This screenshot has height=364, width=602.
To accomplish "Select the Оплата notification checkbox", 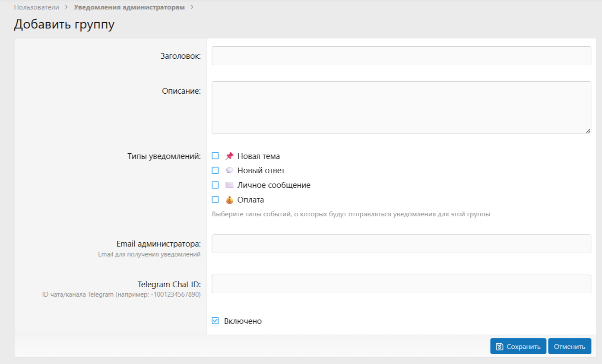I will (215, 200).
